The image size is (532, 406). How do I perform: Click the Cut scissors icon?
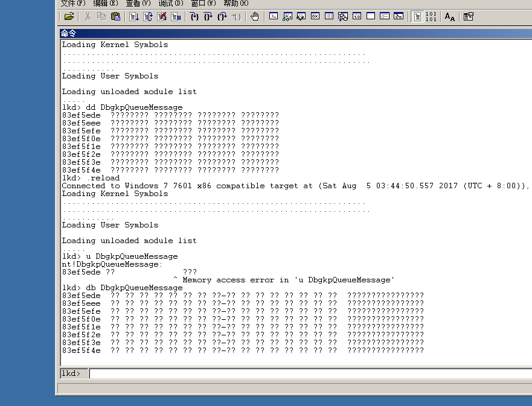pyautogui.click(x=88, y=16)
